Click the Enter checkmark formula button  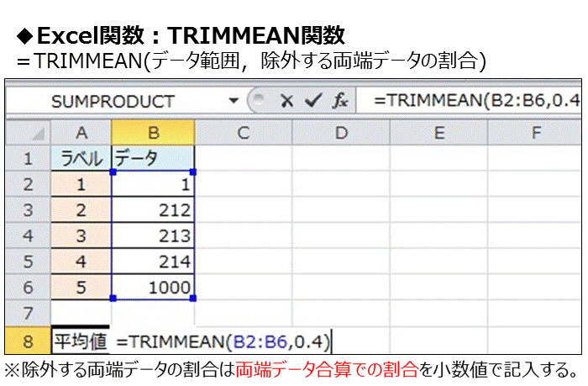click(313, 100)
